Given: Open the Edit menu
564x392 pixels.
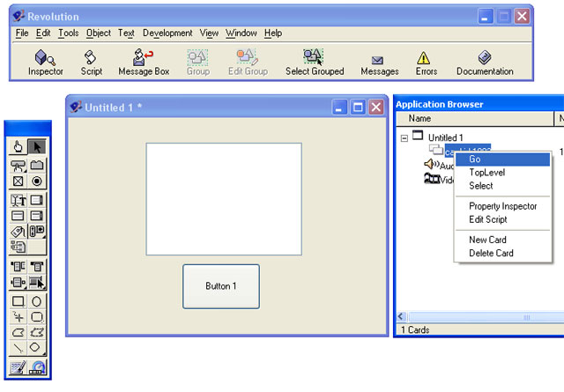Looking at the screenshot, I should click(43, 33).
